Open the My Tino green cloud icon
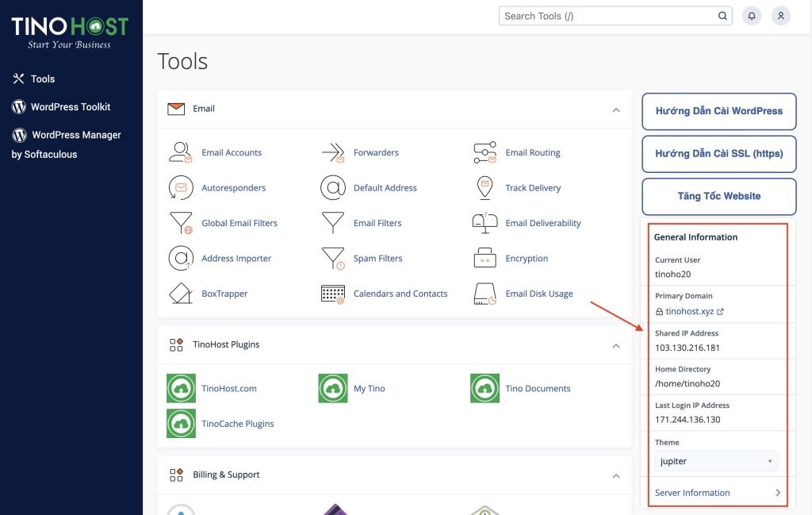The image size is (812, 515). click(333, 388)
